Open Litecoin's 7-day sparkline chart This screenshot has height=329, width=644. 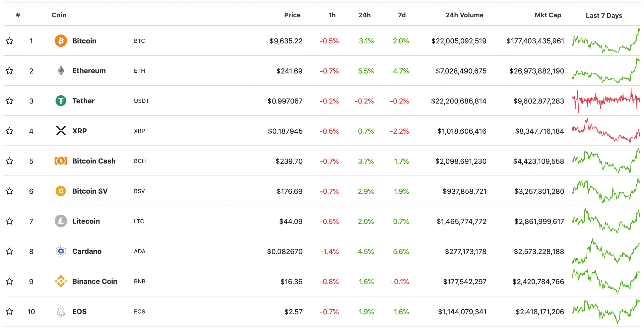(606, 221)
